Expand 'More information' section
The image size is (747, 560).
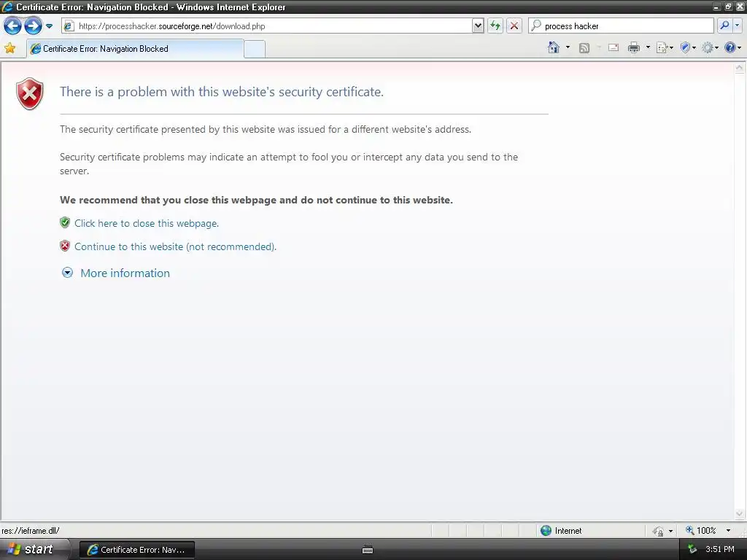pyautogui.click(x=125, y=273)
